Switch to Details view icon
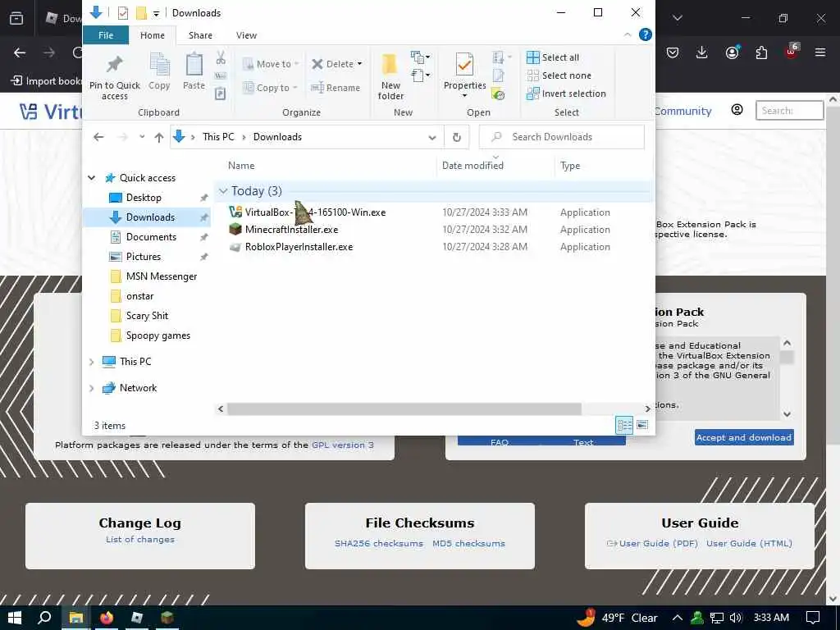The width and height of the screenshot is (840, 630). (624, 426)
